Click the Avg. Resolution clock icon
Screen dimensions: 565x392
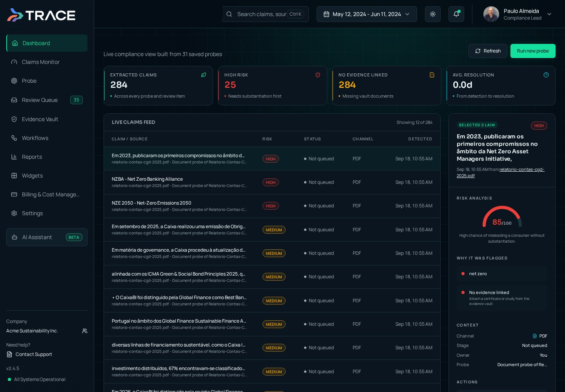546,75
